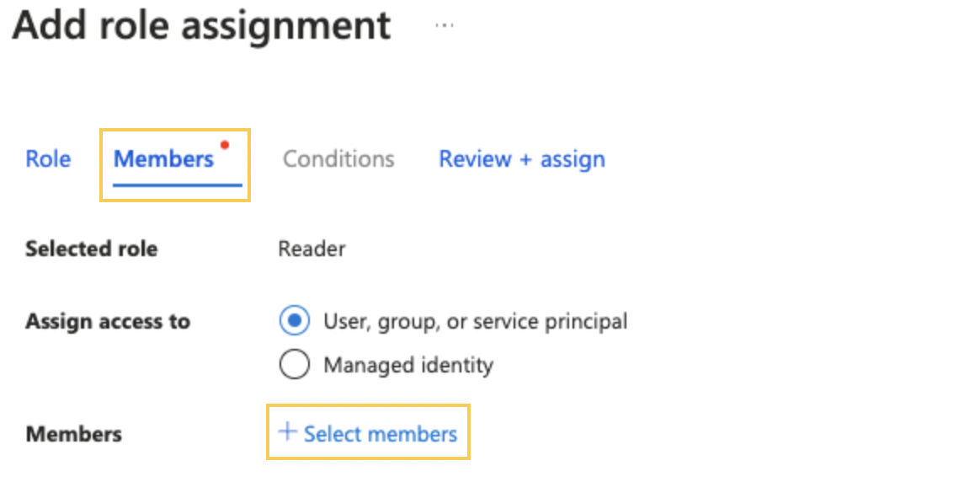The height and width of the screenshot is (482, 980).
Task: Choose the Managed identity radio button
Action: [x=295, y=364]
